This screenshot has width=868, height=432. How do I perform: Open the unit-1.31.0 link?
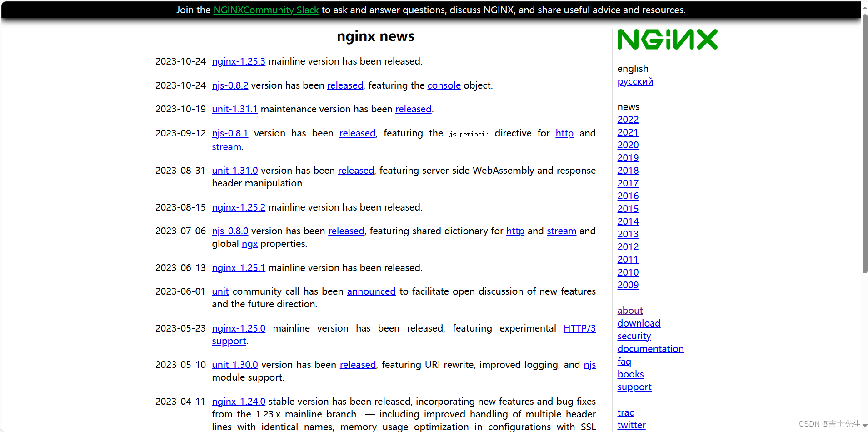pyautogui.click(x=235, y=171)
